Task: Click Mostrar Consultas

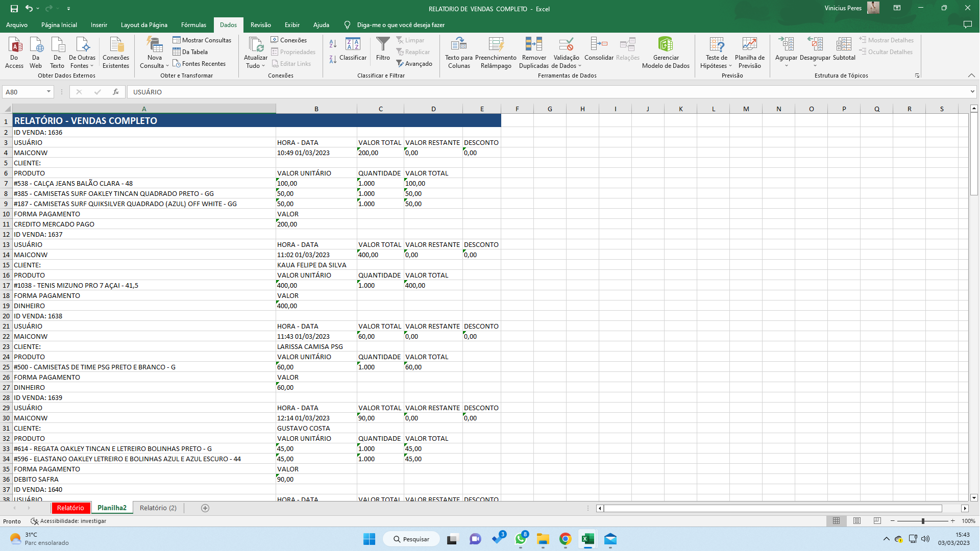Action: coord(202,40)
